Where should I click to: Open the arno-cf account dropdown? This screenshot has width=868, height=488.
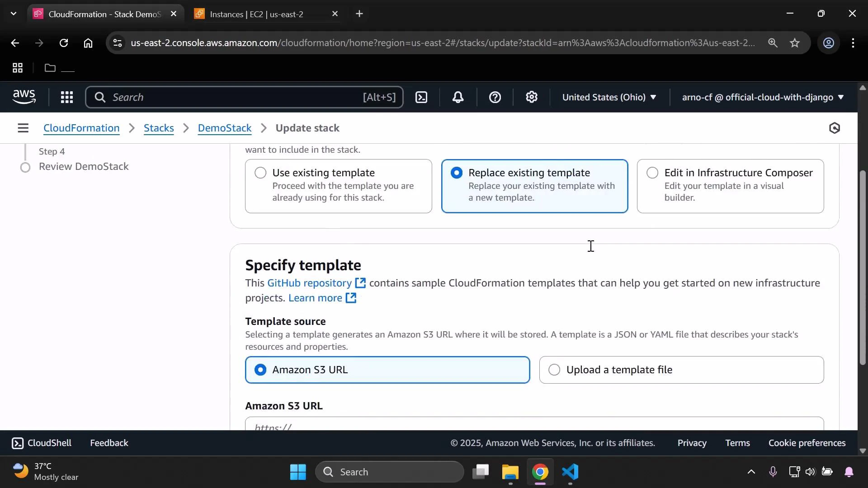(x=763, y=97)
